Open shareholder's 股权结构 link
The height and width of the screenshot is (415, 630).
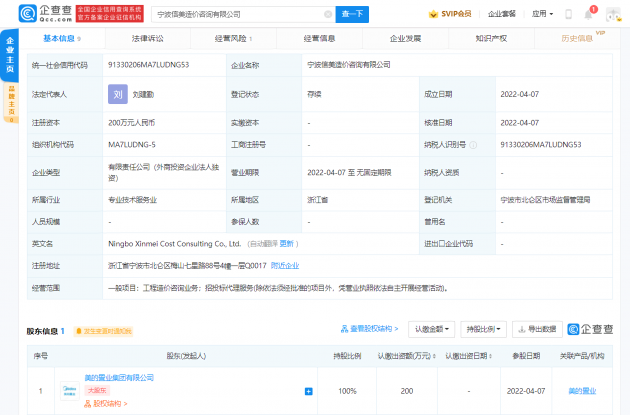click(106, 404)
